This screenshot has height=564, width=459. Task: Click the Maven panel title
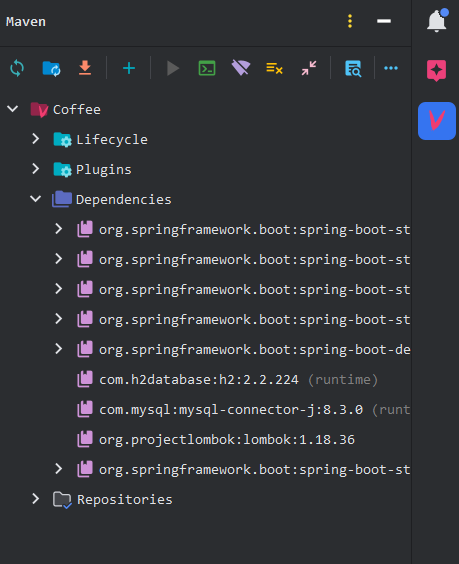(26, 22)
